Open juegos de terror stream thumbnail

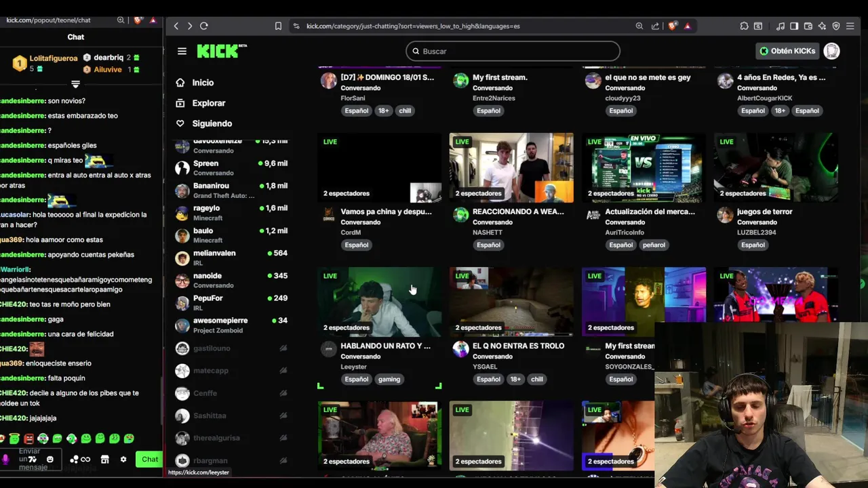[776, 167]
